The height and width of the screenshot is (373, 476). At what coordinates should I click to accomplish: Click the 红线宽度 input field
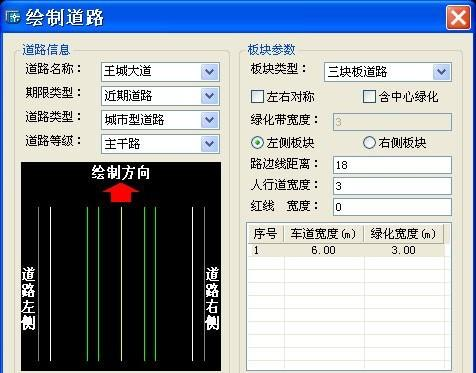point(392,207)
